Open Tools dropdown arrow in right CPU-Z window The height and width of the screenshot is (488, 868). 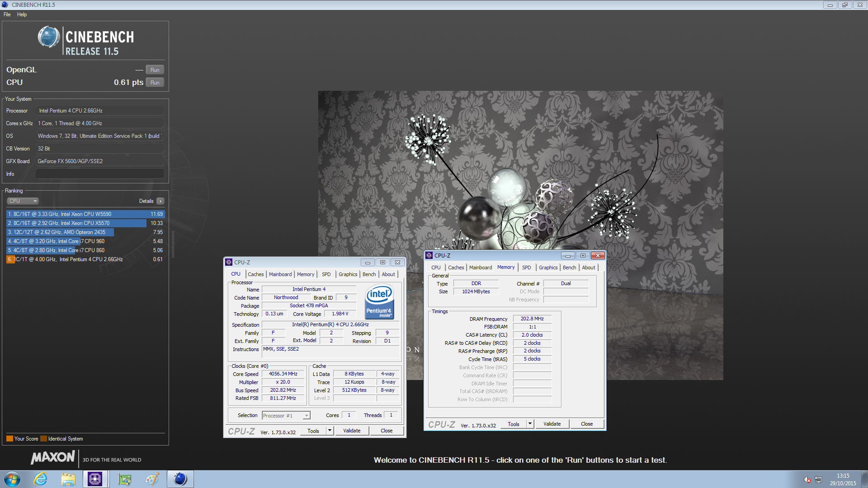[x=530, y=424]
